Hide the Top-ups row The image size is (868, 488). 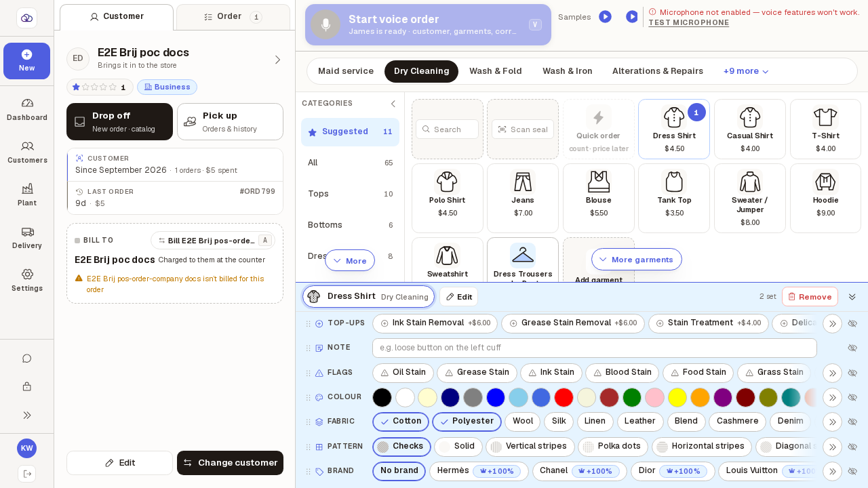tap(853, 324)
